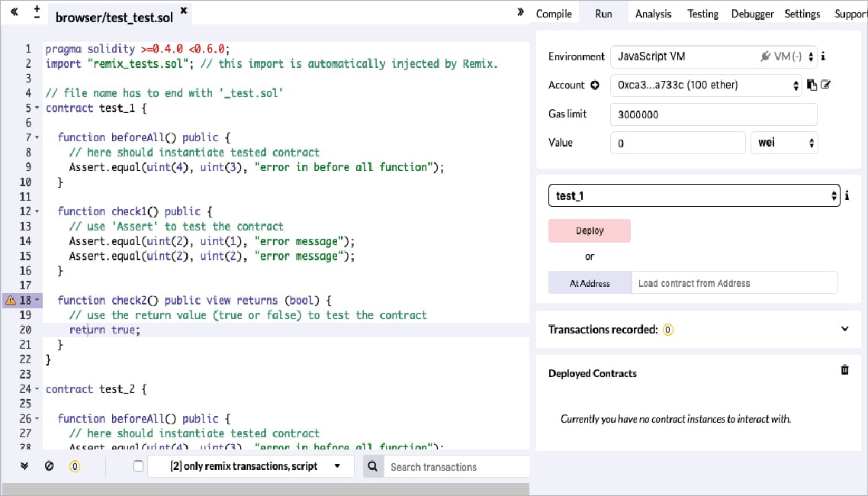Click the add account plus icon
The height and width of the screenshot is (496, 868).
(x=595, y=85)
